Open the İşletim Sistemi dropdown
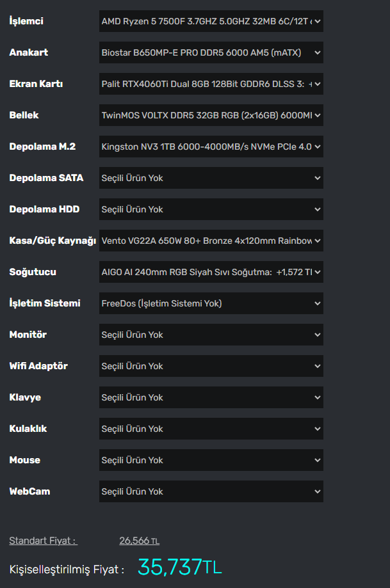The width and height of the screenshot is (390, 588). (211, 303)
